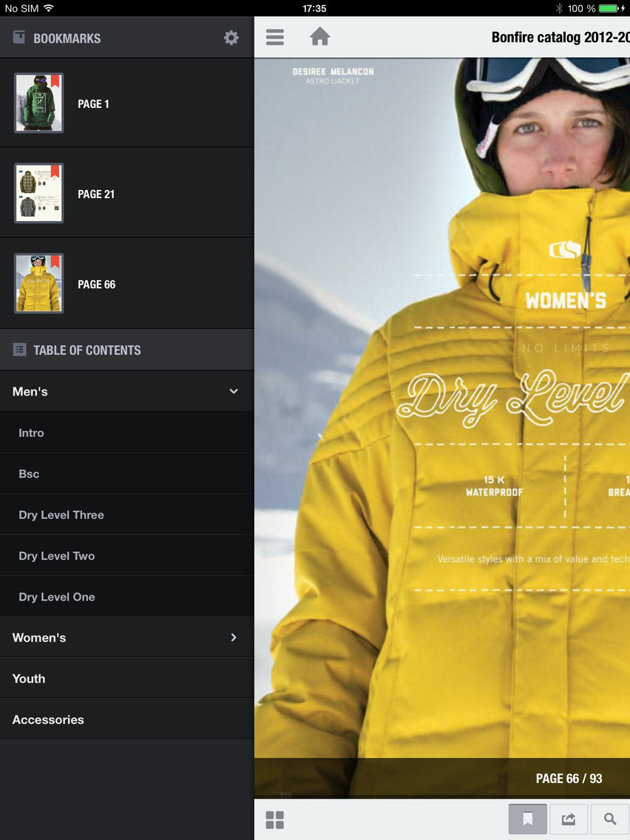Tap the Bluetooth status icon
This screenshot has width=630, height=840.
(x=559, y=8)
